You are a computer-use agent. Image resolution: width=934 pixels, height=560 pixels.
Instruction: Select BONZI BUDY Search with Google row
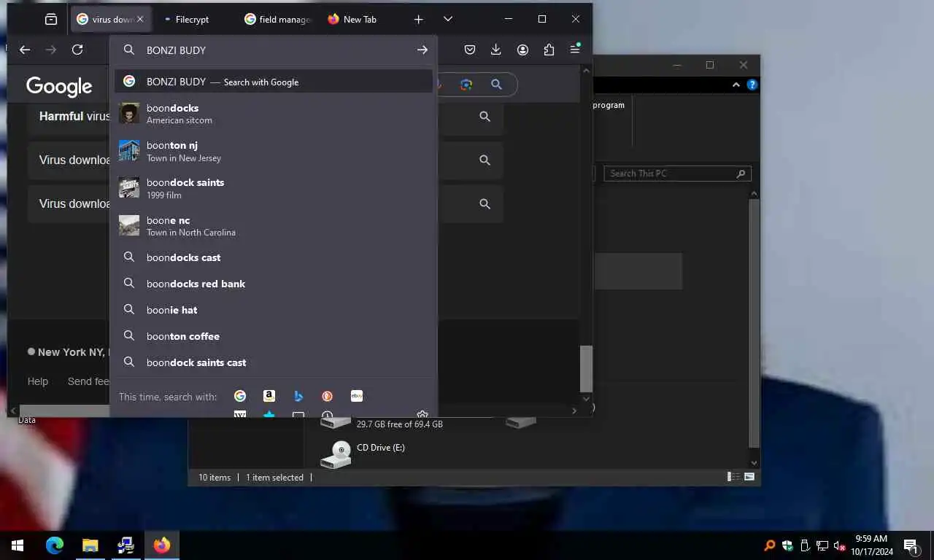coord(274,82)
